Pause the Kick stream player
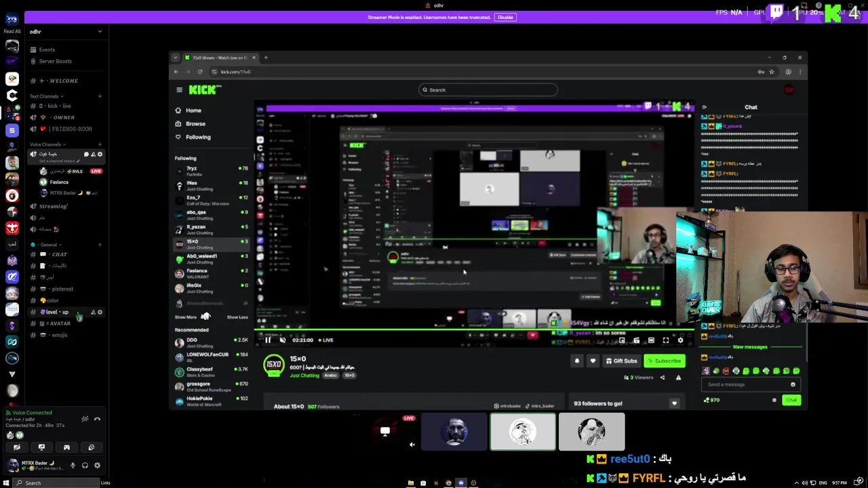Screen dimensions: 868x488 (268, 340)
